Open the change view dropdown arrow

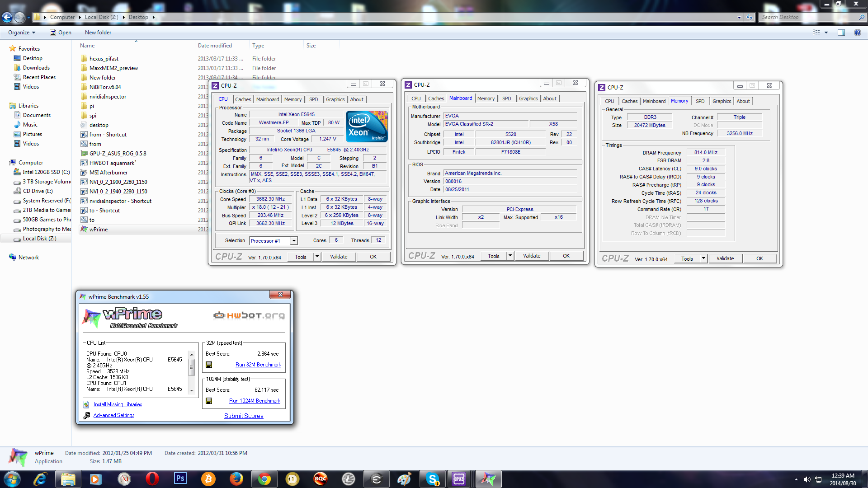coord(826,33)
